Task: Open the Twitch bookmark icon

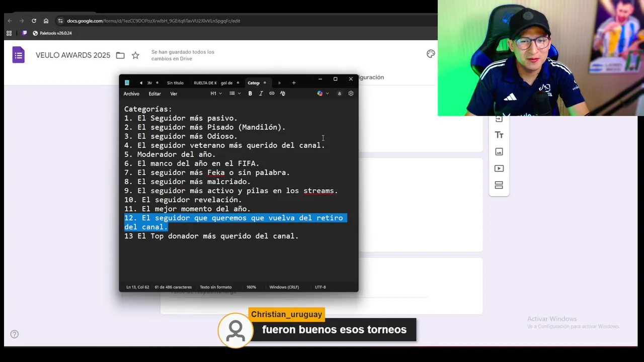Action: tap(24, 33)
